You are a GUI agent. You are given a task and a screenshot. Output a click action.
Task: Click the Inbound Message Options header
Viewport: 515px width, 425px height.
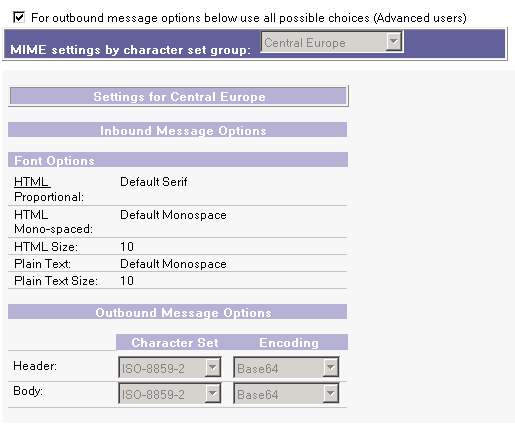(x=178, y=130)
